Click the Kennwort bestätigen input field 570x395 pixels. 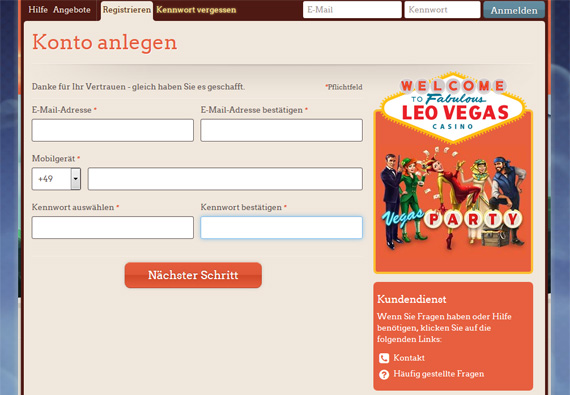pos(281,227)
